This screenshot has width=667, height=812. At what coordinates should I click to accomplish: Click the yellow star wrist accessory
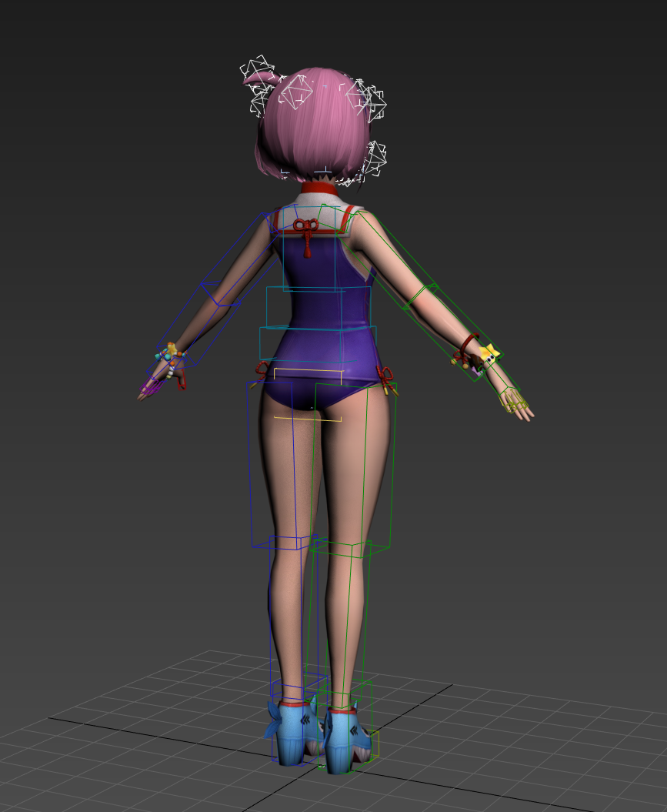pyautogui.click(x=489, y=353)
